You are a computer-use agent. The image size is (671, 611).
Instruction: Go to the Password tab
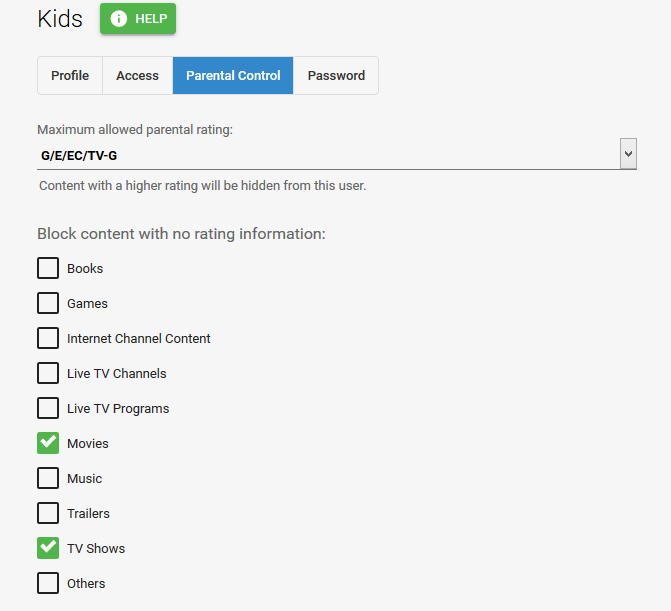tap(336, 76)
